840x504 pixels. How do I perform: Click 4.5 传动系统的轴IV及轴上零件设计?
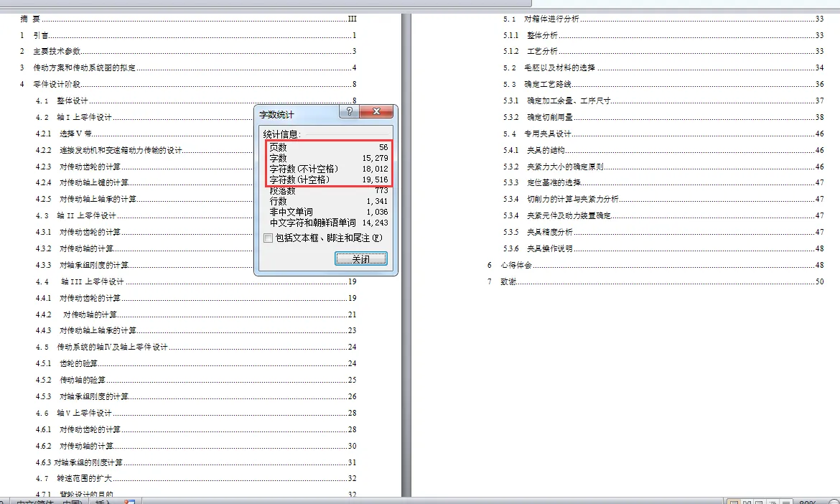196,347
